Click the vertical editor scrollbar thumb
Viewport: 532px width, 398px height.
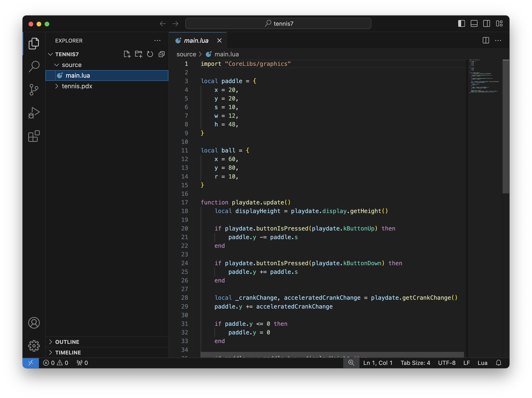(x=506, y=127)
